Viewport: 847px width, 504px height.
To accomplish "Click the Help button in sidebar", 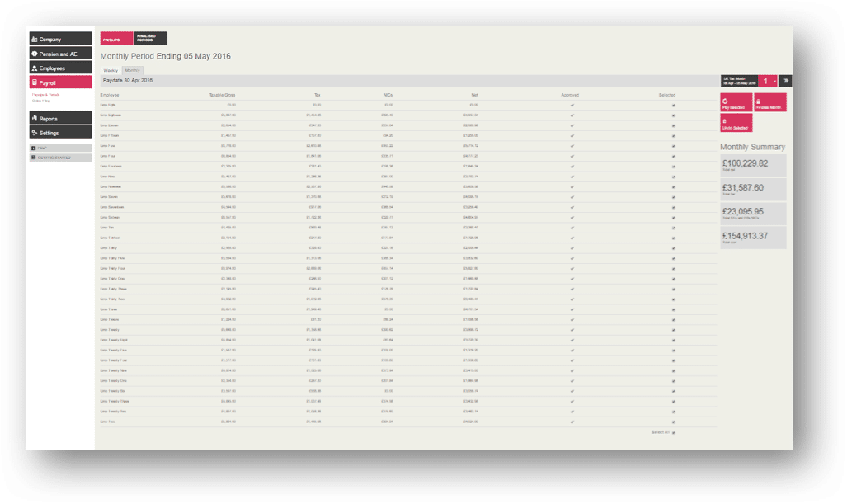I will pyautogui.click(x=59, y=148).
